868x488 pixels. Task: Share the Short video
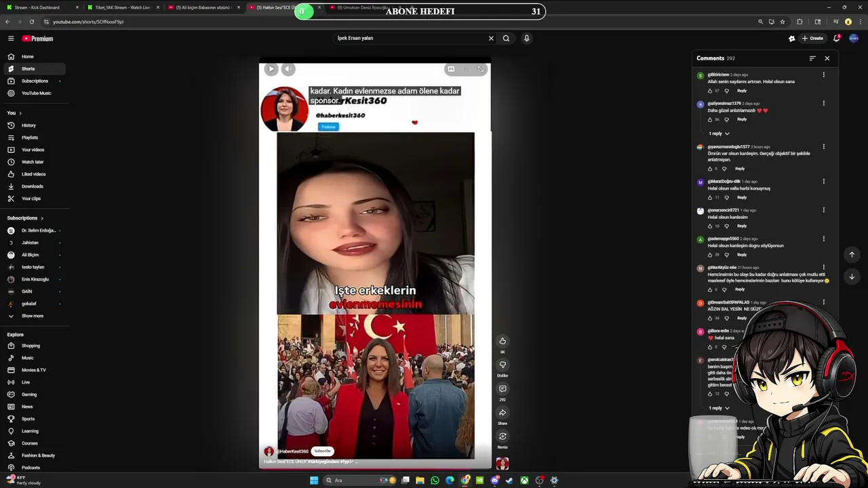click(x=502, y=412)
